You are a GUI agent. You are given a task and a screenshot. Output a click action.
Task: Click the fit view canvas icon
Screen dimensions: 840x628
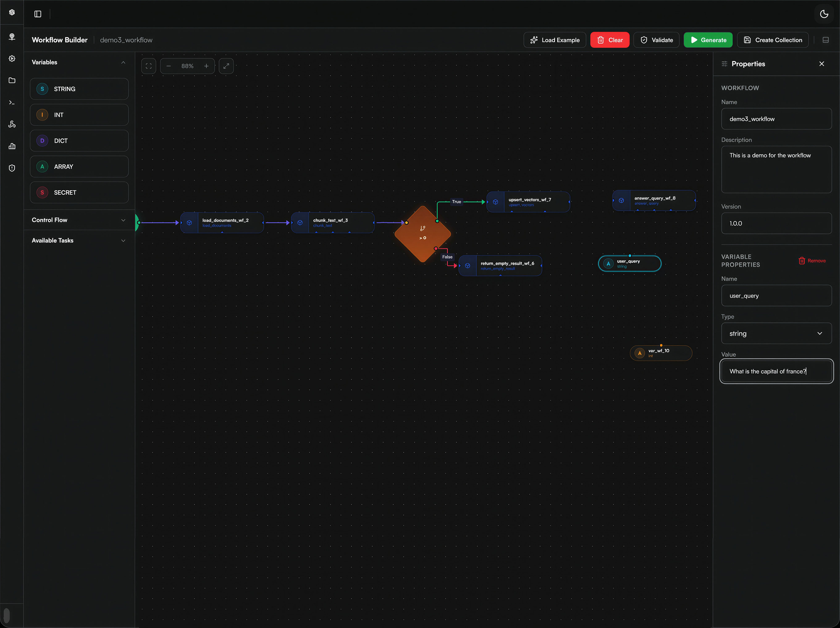[x=148, y=66]
